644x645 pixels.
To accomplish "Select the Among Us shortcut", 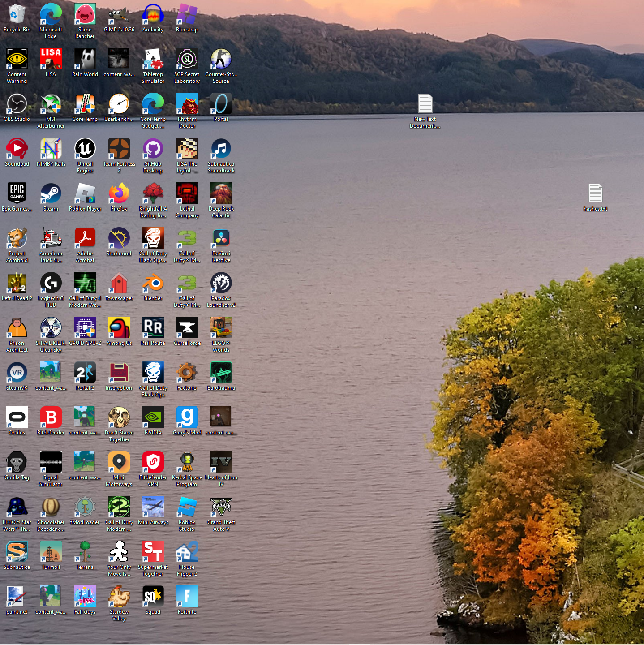I will (x=119, y=328).
